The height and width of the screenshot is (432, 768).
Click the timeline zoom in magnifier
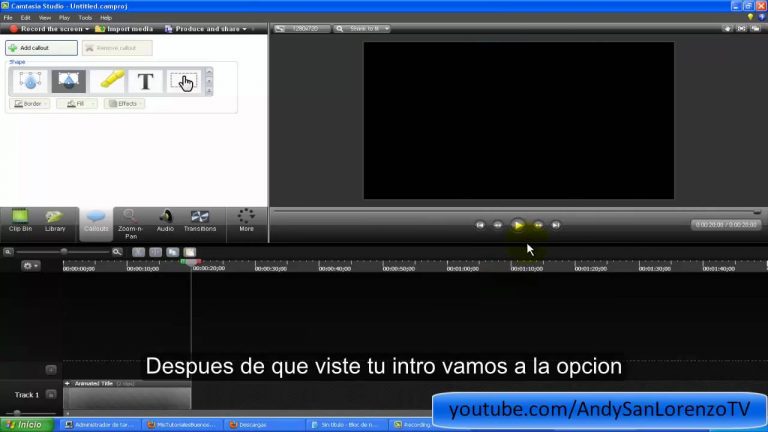tap(117, 252)
